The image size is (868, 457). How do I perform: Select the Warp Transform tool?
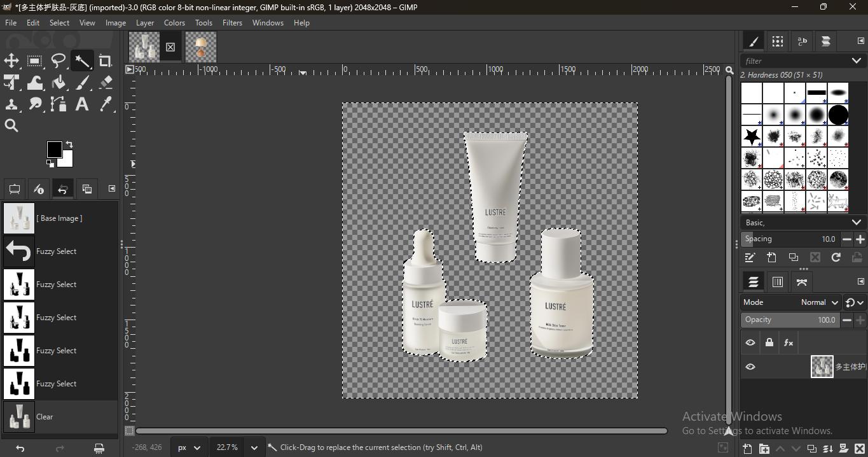click(35, 83)
